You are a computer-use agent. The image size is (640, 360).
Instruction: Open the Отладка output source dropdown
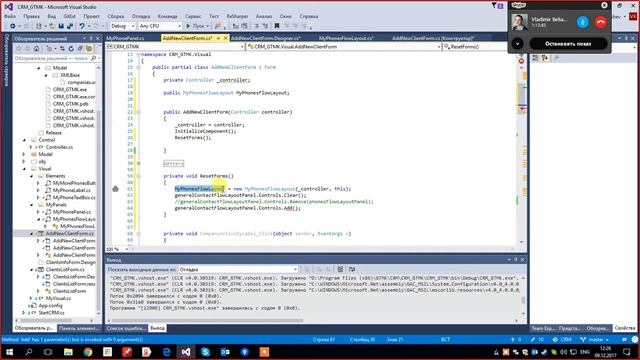click(x=238, y=269)
